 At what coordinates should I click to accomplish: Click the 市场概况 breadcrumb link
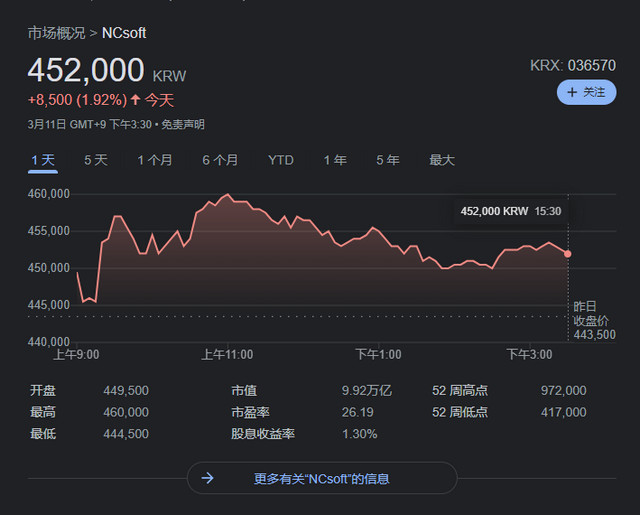point(56,33)
